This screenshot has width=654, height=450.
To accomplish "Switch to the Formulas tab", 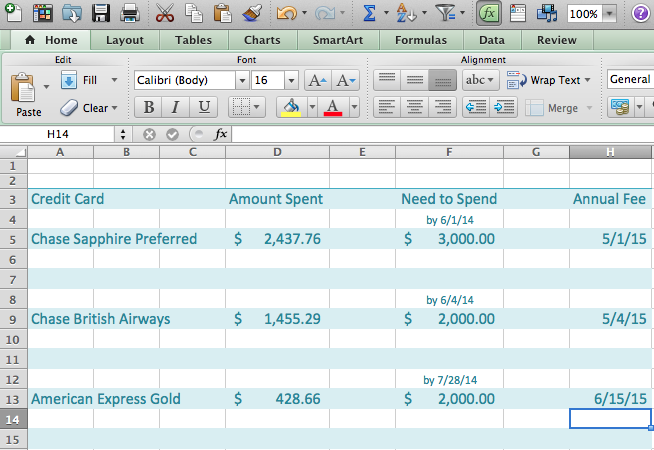I will click(x=421, y=40).
